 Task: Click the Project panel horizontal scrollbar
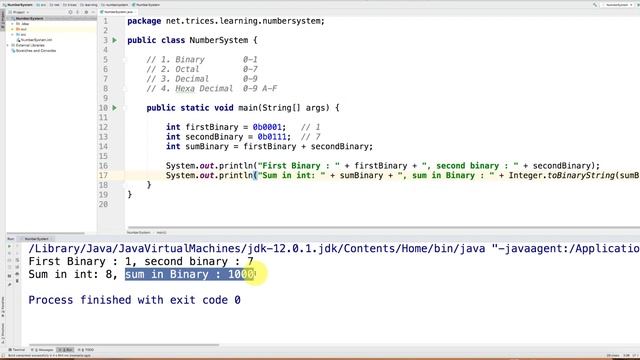(x=45, y=233)
